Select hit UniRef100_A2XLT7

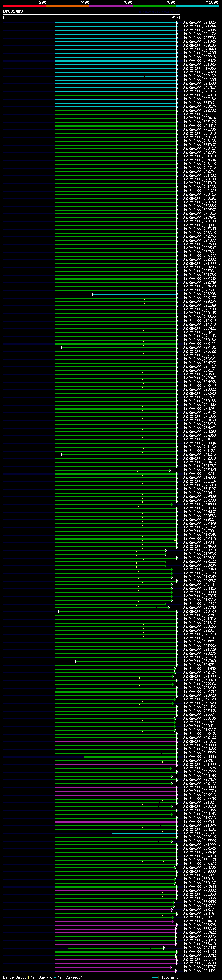coord(199,298)
